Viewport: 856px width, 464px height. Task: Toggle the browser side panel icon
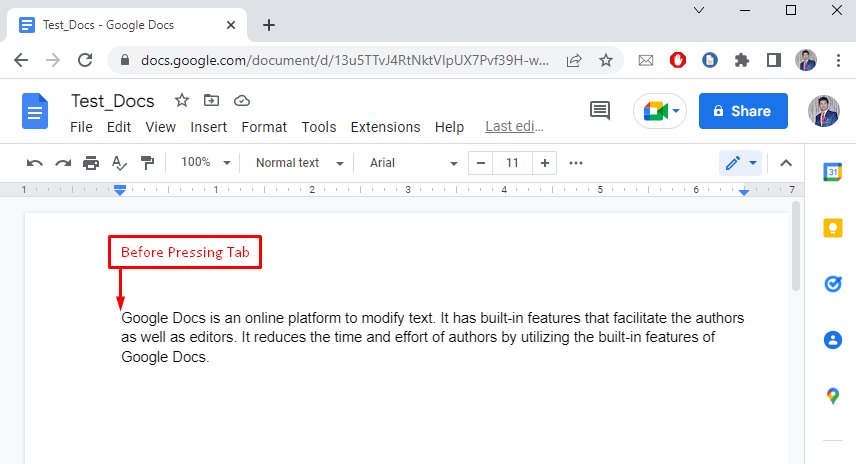774,60
